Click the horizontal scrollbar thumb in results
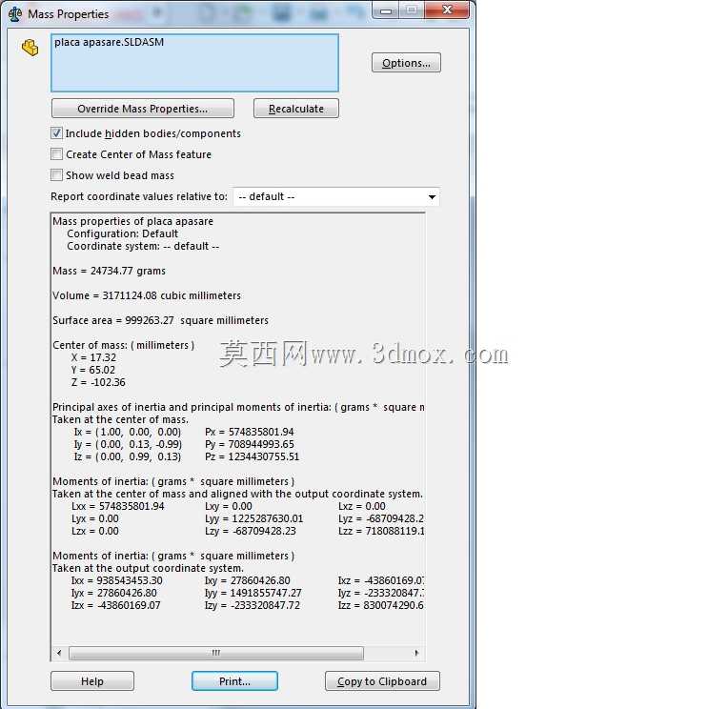Viewport: 728px width, 709px height. [x=216, y=653]
